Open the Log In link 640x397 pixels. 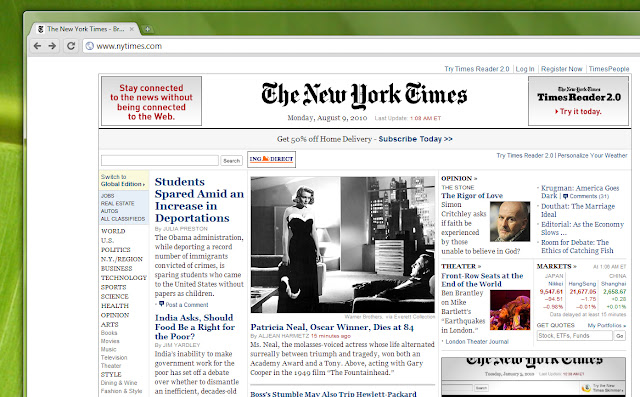click(x=524, y=69)
